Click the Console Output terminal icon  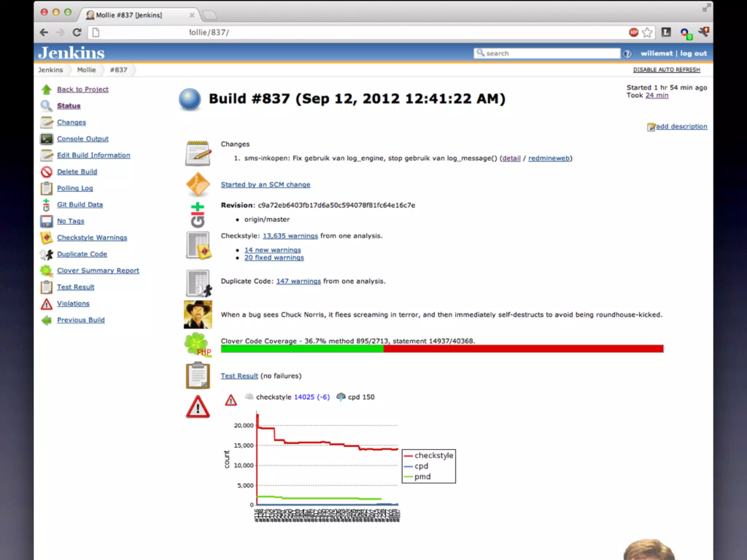[x=46, y=139]
